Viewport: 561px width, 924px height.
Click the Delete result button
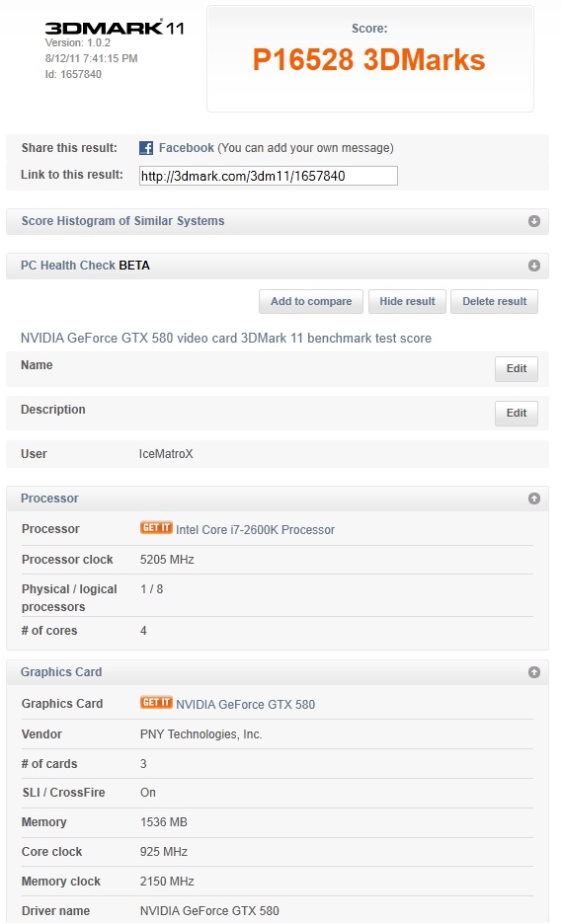(x=495, y=301)
